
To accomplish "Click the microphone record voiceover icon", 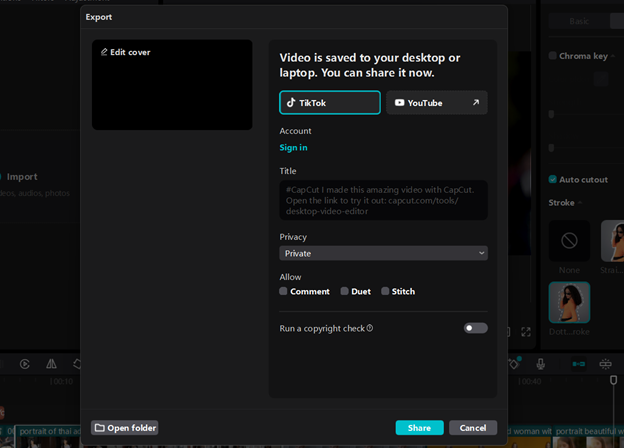I will [x=540, y=364].
